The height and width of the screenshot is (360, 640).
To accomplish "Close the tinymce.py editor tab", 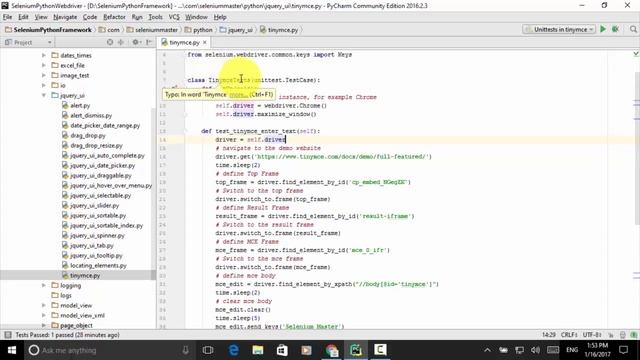I will click(205, 42).
